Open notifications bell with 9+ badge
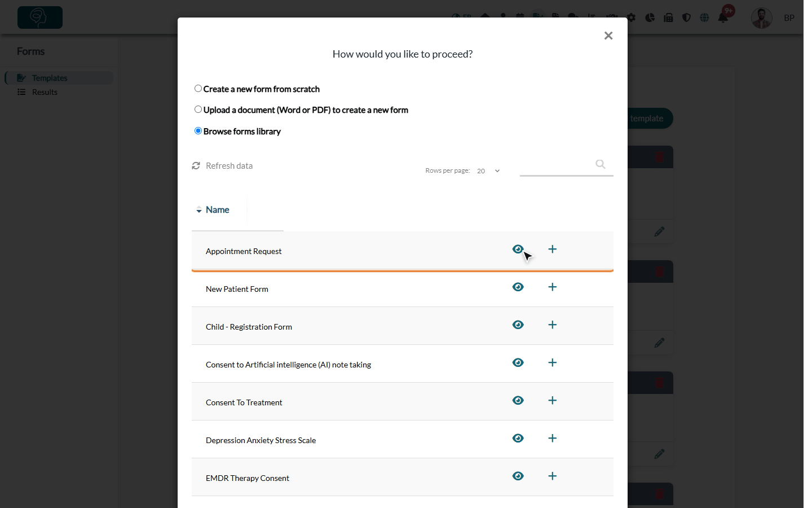 coord(723,17)
